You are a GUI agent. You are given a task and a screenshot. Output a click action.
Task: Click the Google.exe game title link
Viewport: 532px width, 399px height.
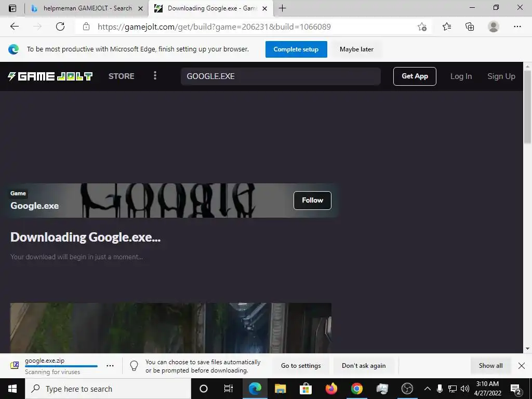(34, 206)
